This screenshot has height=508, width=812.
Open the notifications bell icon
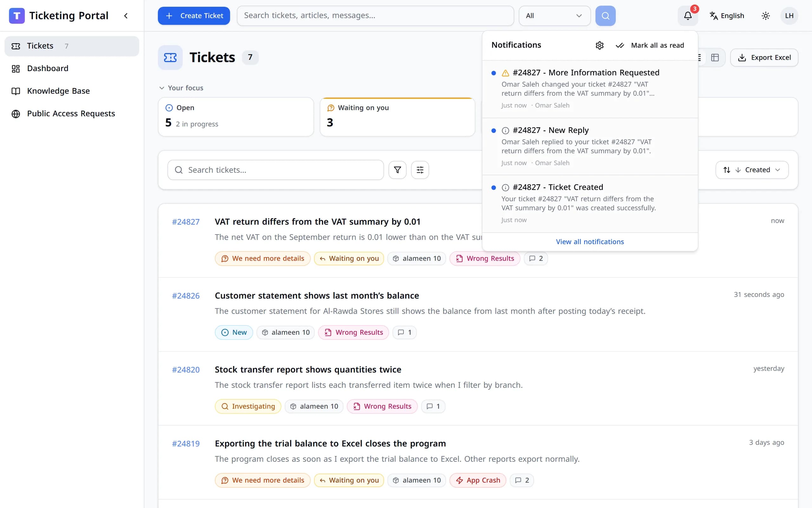(688, 16)
